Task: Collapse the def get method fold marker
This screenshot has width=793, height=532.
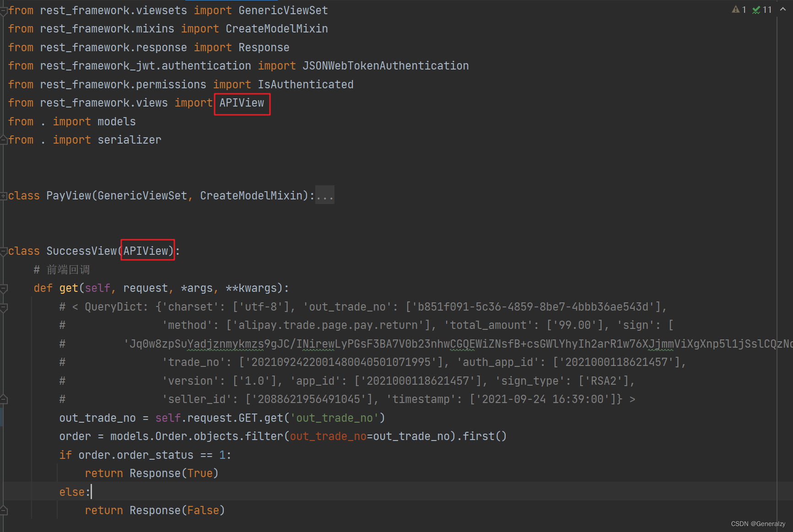Action: click(4, 288)
